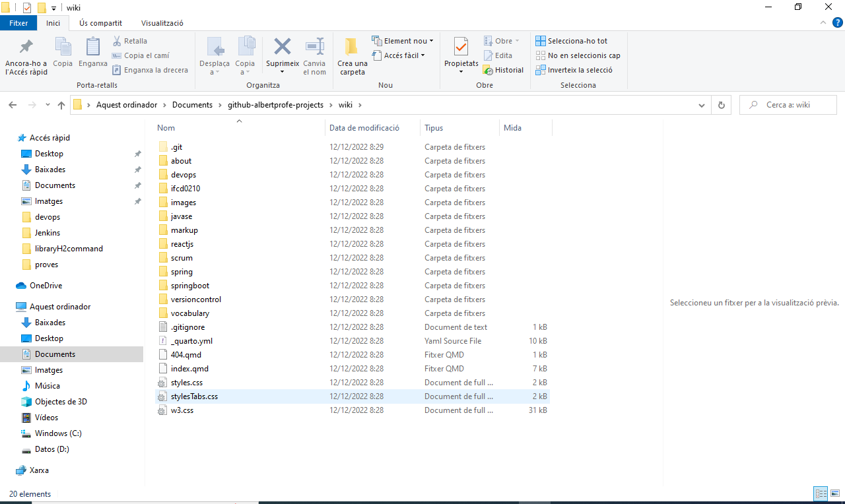Switch to details view in status bar
This screenshot has height=504, width=845.
(x=821, y=493)
